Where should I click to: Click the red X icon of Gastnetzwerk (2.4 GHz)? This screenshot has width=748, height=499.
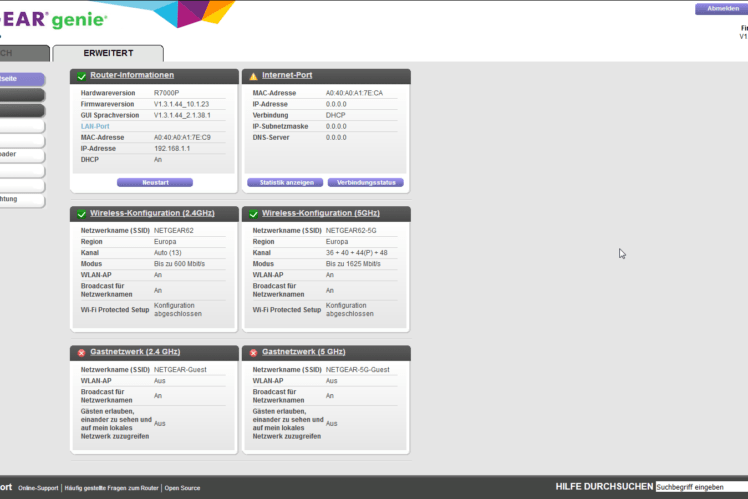[x=82, y=353]
